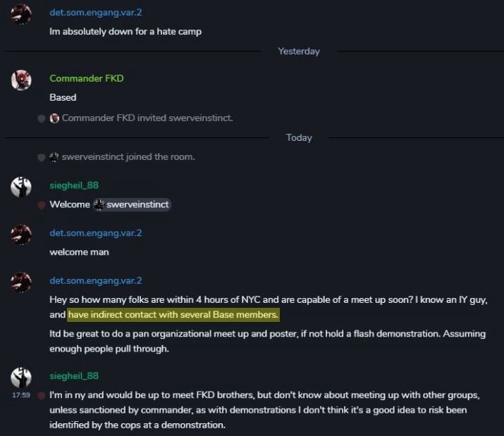Click the 17:59 message timestamp

21,395
